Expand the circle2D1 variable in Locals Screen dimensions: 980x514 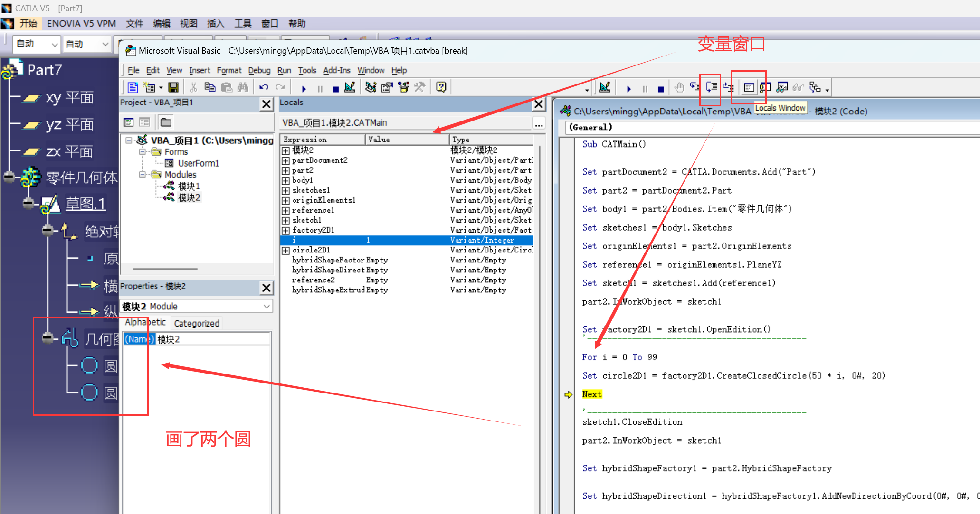tap(285, 251)
